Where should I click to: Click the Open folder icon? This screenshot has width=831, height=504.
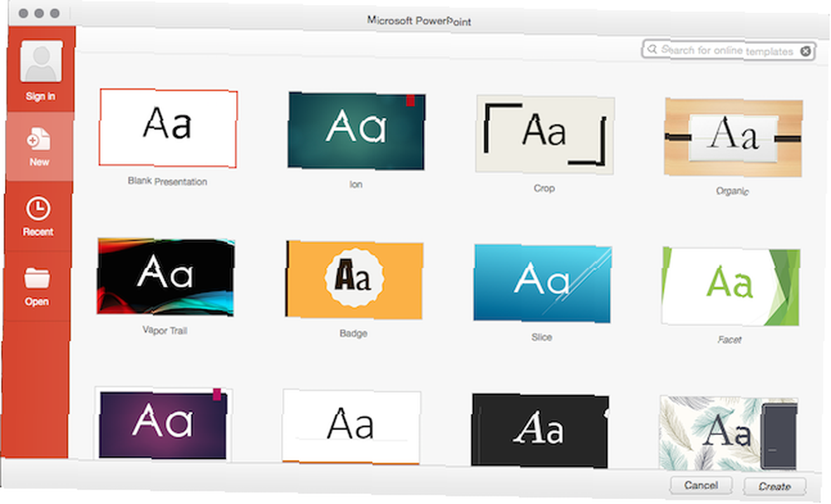[37, 278]
